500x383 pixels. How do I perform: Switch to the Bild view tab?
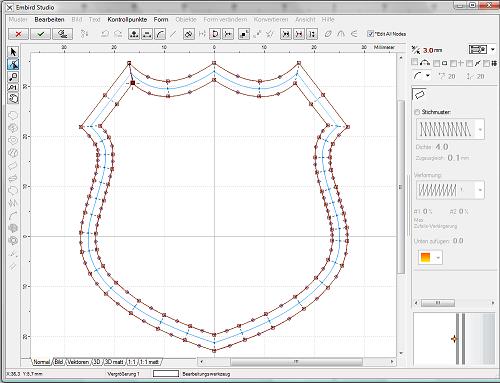[x=59, y=362]
